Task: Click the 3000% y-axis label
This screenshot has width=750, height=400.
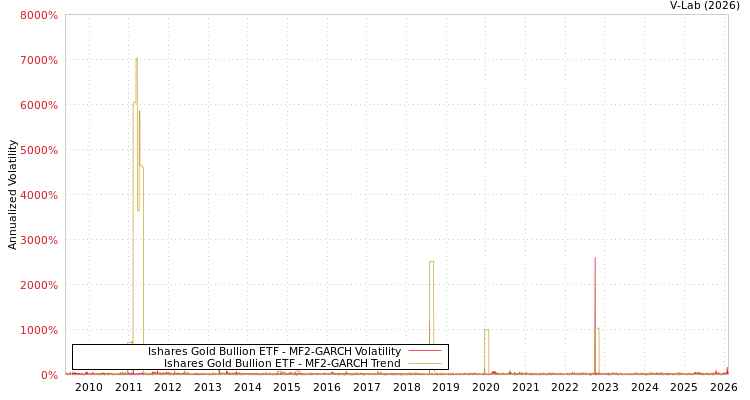Action: click(39, 240)
